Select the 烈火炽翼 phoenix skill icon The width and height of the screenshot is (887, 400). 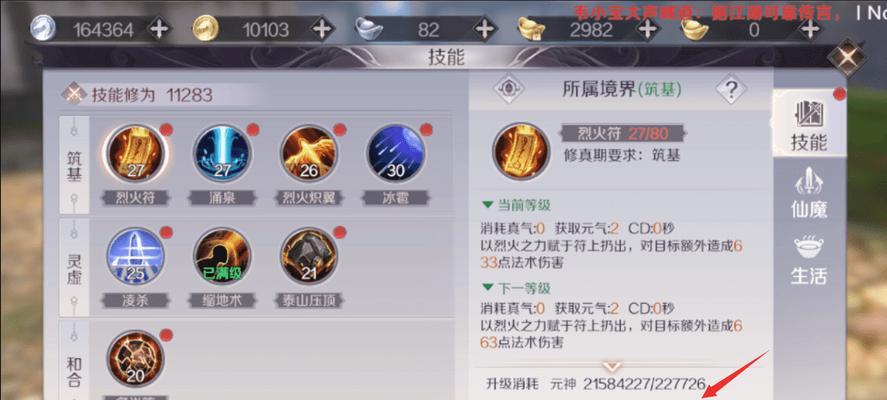pos(309,153)
